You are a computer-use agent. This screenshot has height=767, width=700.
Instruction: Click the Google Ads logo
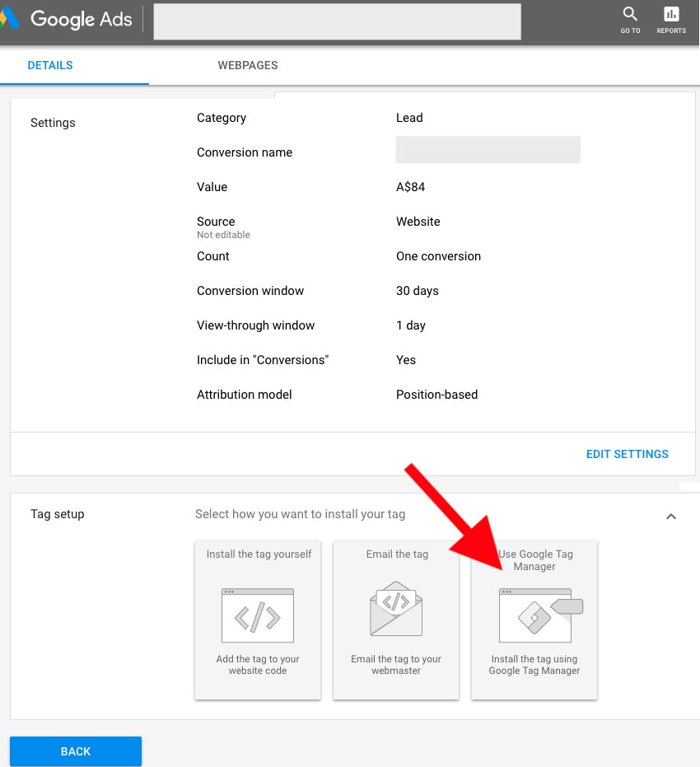click(x=67, y=20)
